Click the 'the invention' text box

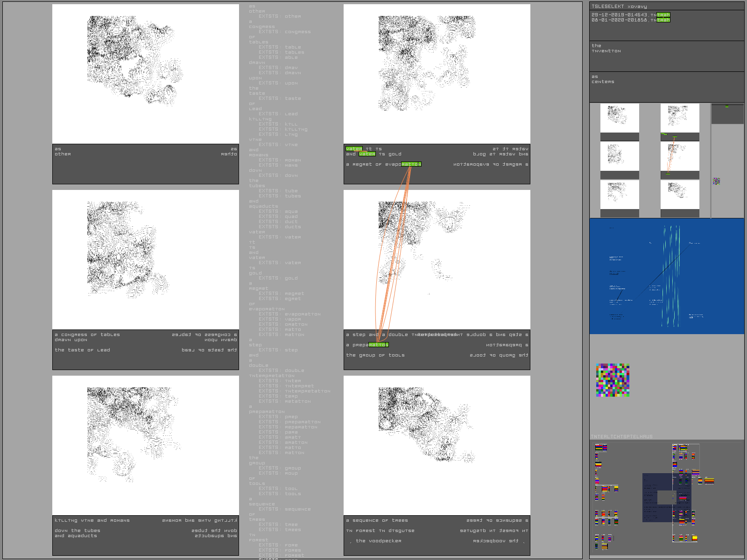point(667,56)
